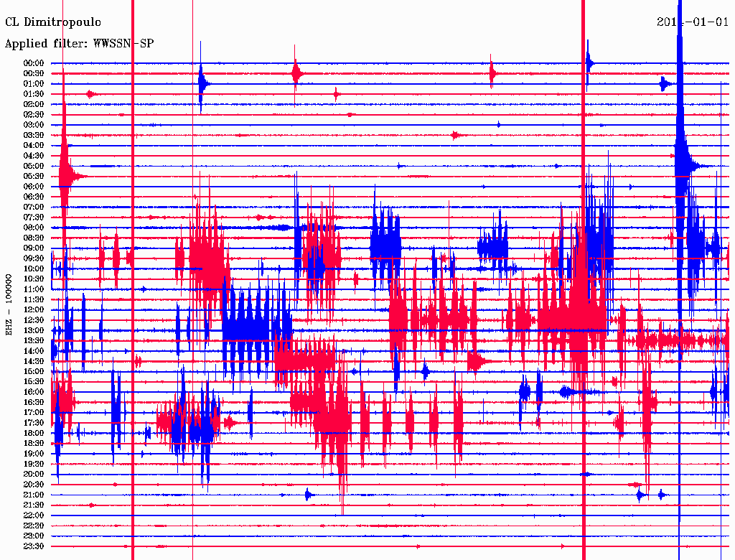This screenshot has height=560, width=735.
Task: Select the 05:00 time row label
Action: click(34, 166)
